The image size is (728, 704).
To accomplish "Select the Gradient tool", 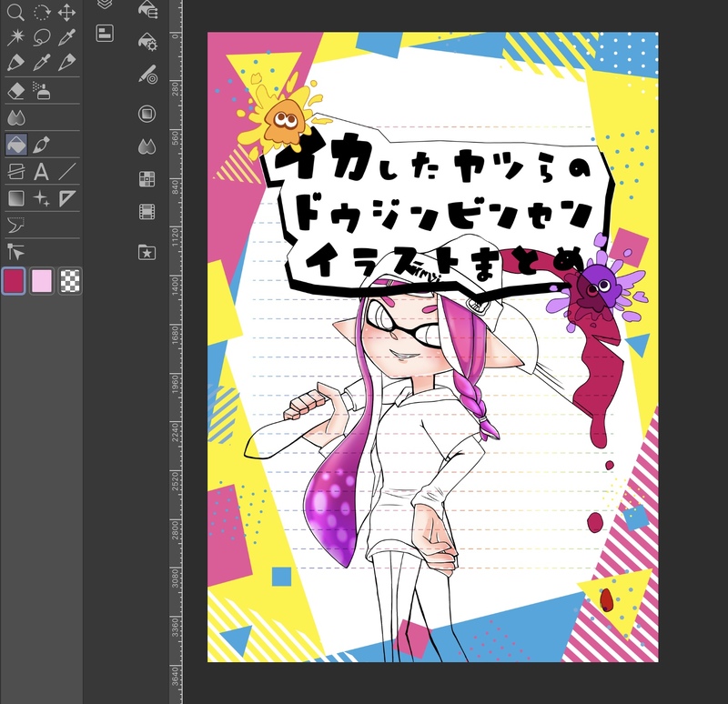I will [15, 198].
